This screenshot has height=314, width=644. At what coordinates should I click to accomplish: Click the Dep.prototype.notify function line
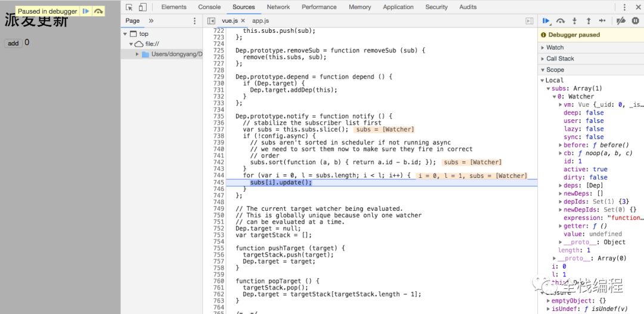[x=314, y=116]
